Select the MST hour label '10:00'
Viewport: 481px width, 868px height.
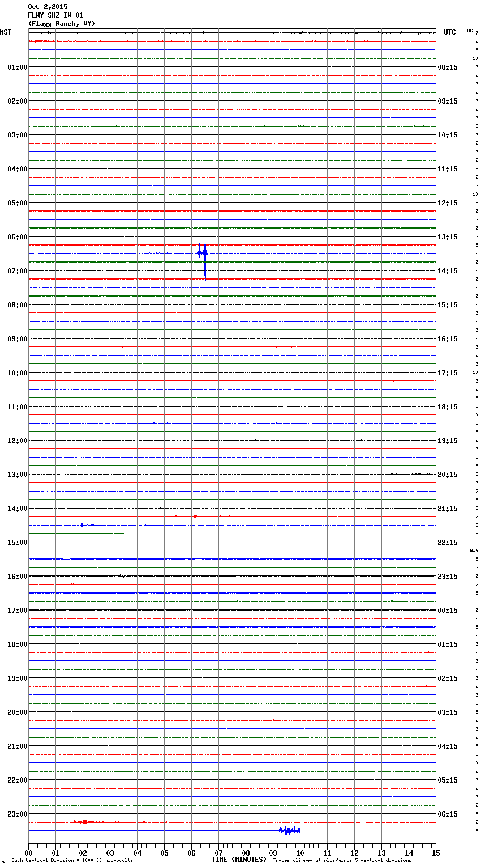18,373
